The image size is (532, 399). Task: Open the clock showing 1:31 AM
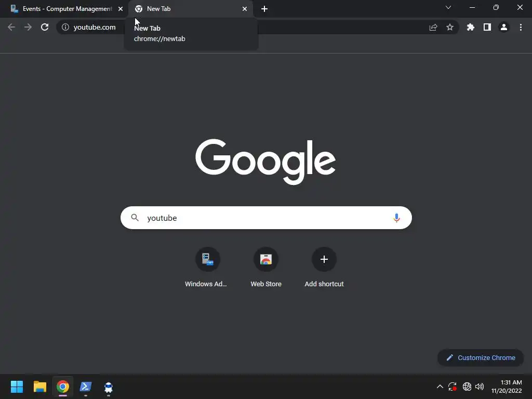507,387
